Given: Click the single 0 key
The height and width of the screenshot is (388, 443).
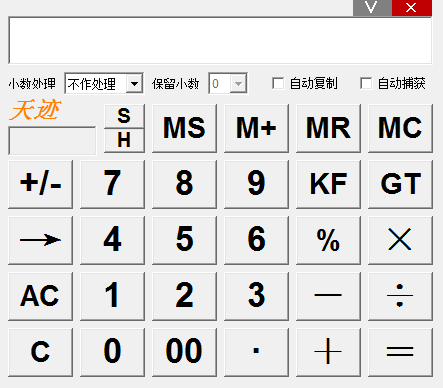Looking at the screenshot, I should point(112,352).
